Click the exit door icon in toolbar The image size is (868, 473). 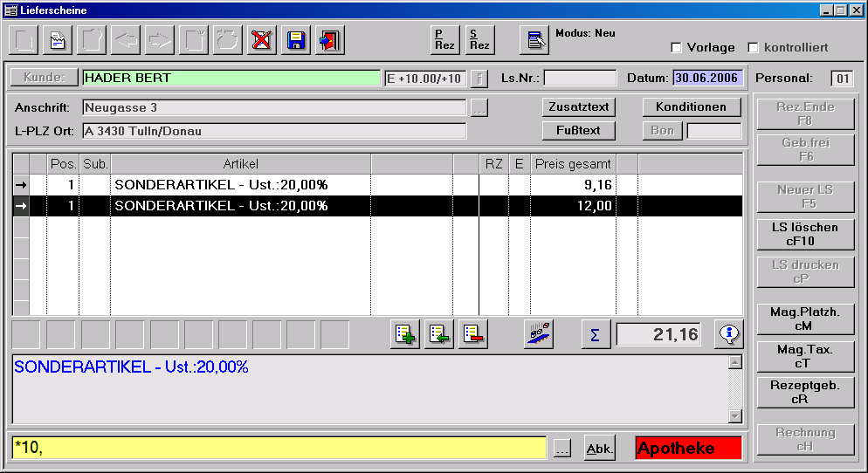point(331,40)
